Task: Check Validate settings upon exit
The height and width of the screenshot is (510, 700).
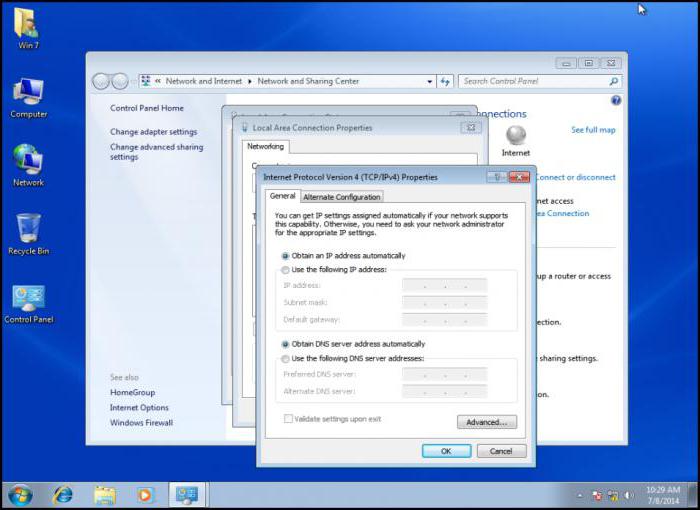Action: click(288, 418)
